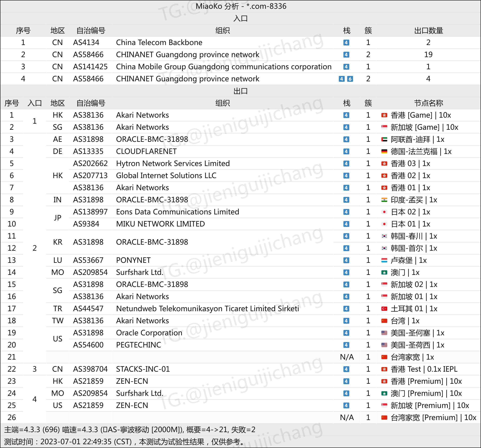Click Netundweb Telekomunikasyon Ticaret Limited Sirketi
The height and width of the screenshot is (448, 481).
point(207,308)
